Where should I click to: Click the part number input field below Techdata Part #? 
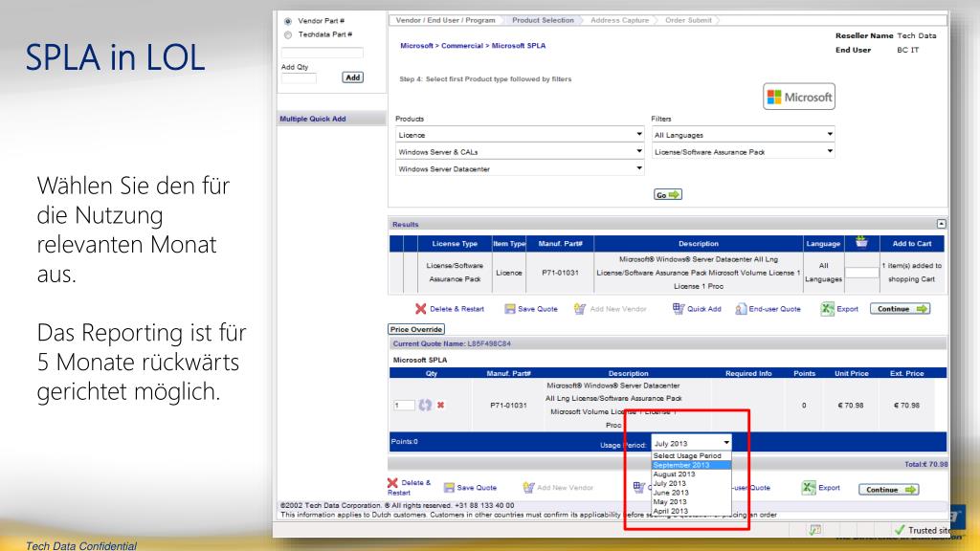pos(322,53)
